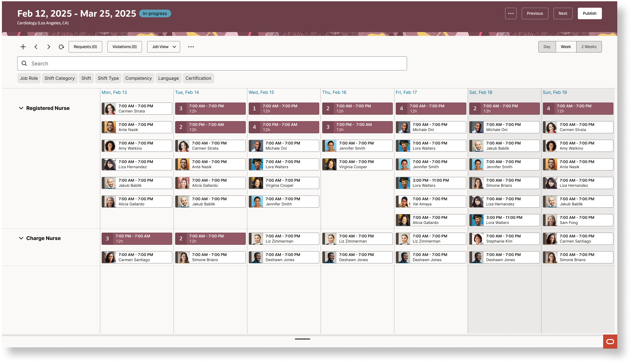Switch to Week view
632x364 pixels.
point(566,47)
